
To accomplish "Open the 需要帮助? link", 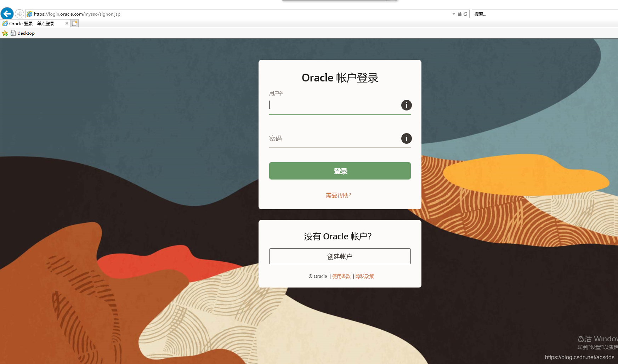I will coord(339,195).
